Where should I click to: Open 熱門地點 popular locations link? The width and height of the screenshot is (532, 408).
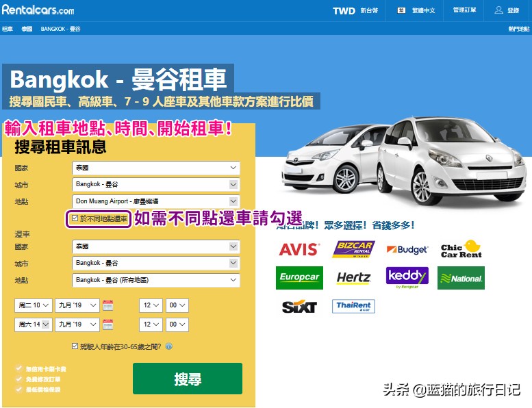coord(518,29)
